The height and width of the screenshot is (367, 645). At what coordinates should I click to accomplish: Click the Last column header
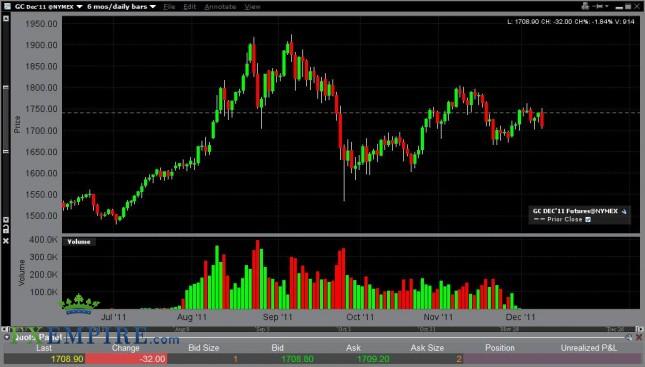point(44,348)
